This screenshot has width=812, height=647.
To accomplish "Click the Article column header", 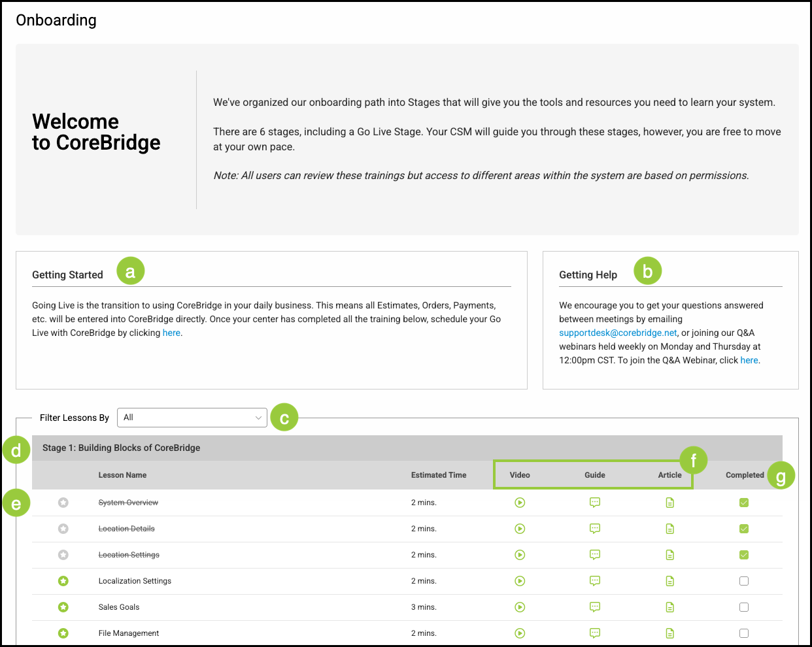I will click(x=670, y=475).
